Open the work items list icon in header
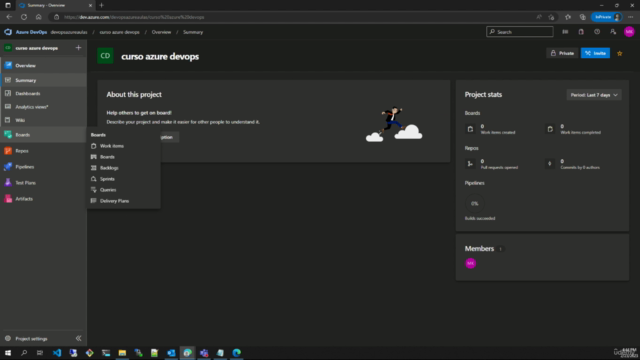 pyautogui.click(x=565, y=32)
